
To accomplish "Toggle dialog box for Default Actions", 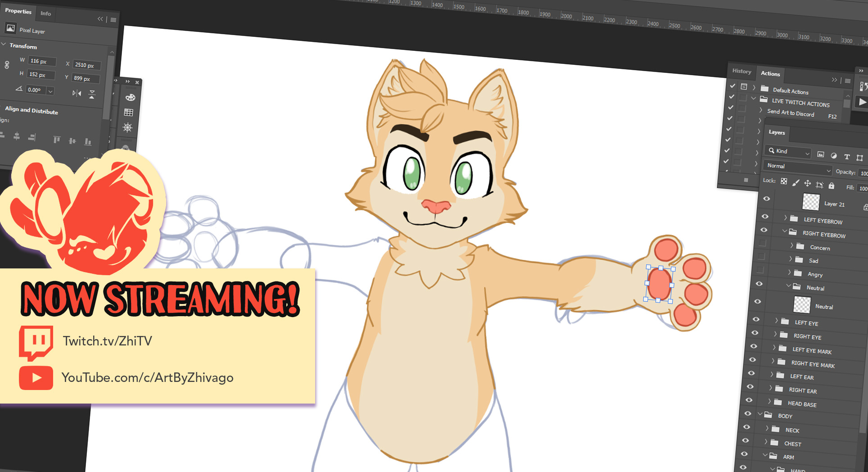I will click(x=744, y=86).
